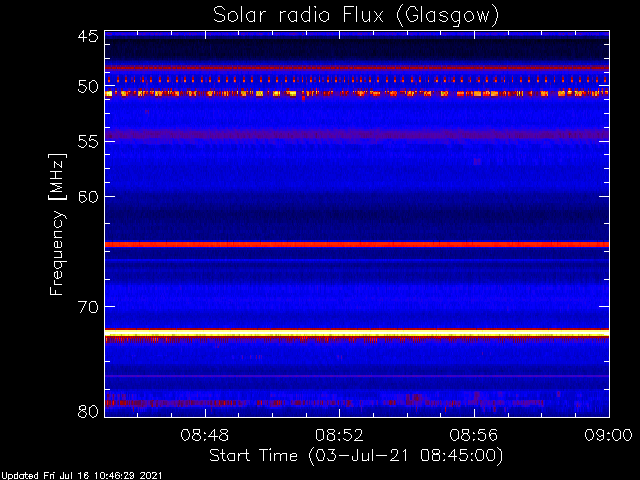Click the "70" frequency tick label
Image resolution: width=640 pixels, height=480 pixels.
(88, 307)
